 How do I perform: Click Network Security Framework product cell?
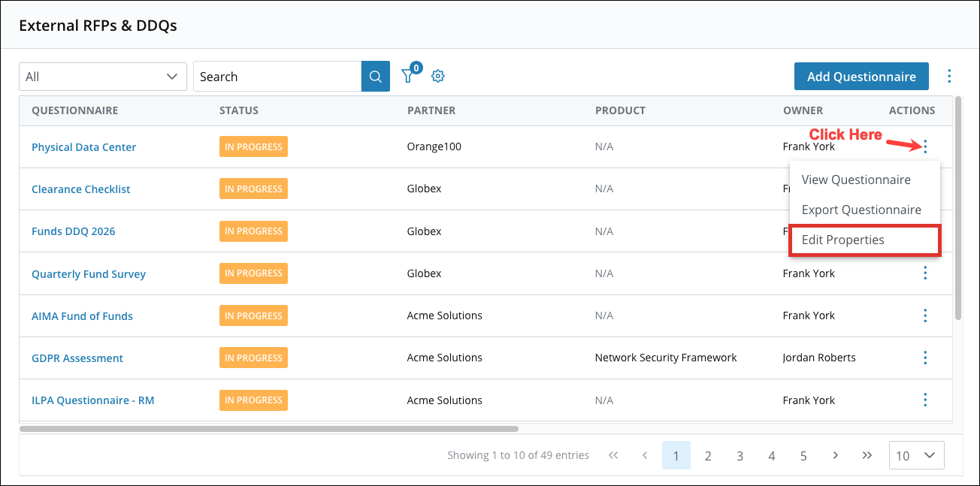coord(666,358)
